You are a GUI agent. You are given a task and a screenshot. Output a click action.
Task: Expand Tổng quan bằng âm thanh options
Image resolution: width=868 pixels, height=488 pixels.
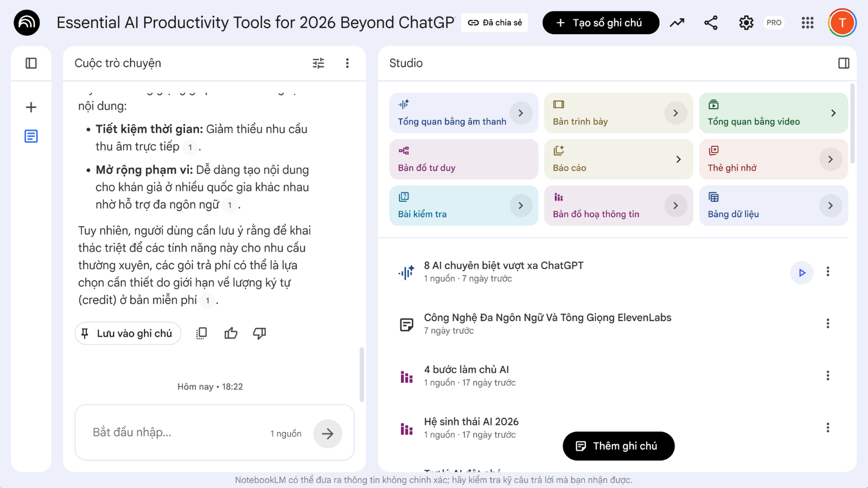pyautogui.click(x=521, y=113)
